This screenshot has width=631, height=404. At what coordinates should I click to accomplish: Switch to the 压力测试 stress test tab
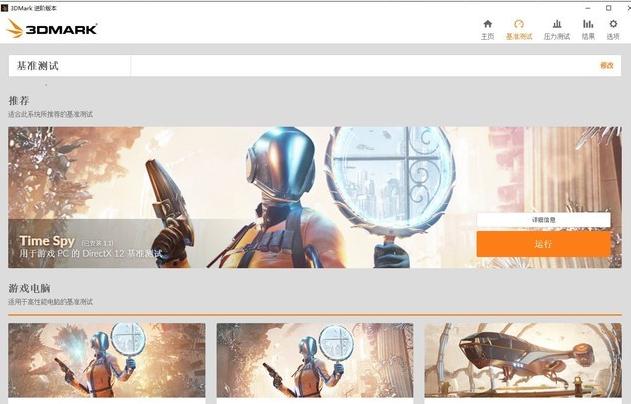tap(557, 30)
